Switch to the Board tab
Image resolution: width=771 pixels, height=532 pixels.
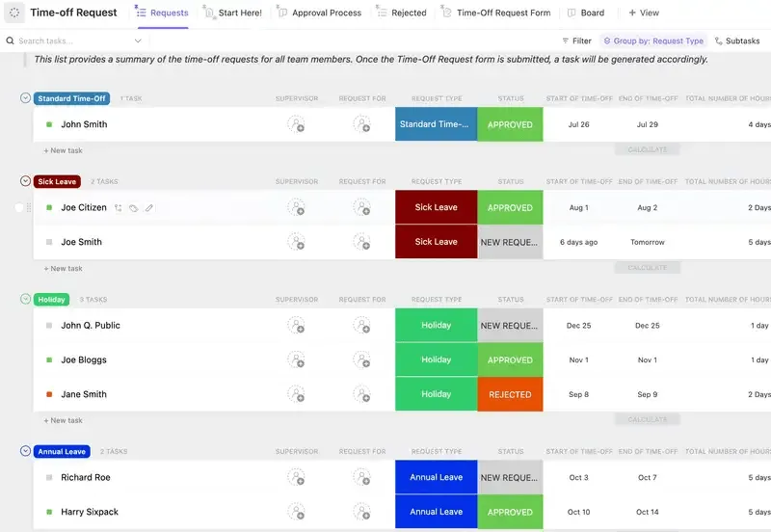click(586, 13)
